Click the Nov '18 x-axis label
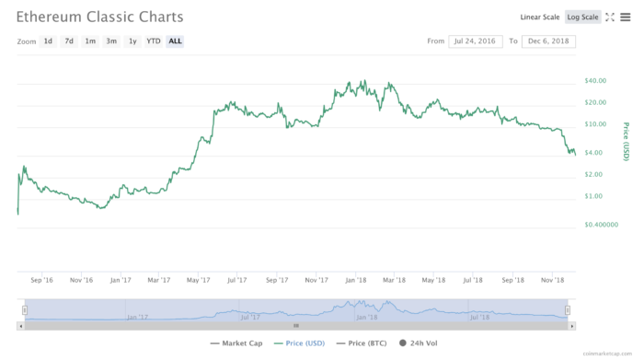 click(x=552, y=280)
